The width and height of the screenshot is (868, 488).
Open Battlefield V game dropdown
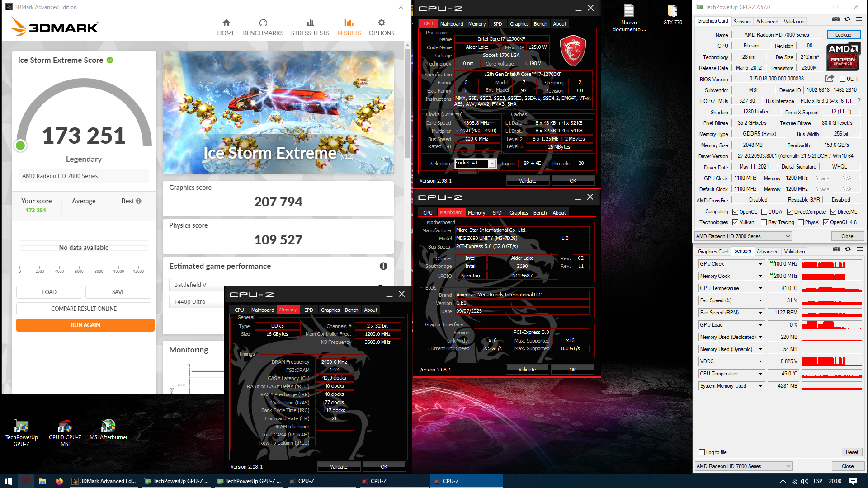tap(278, 285)
